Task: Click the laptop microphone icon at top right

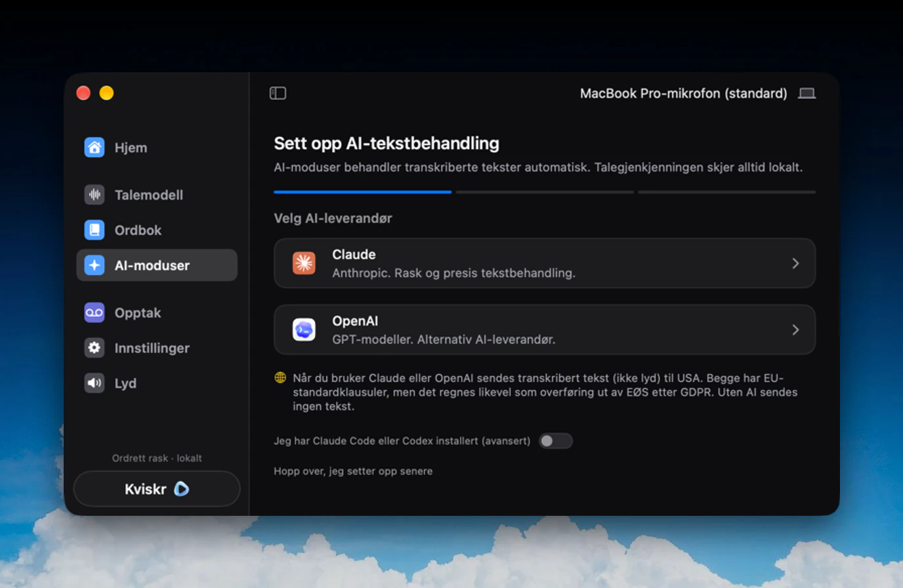Action: point(807,93)
